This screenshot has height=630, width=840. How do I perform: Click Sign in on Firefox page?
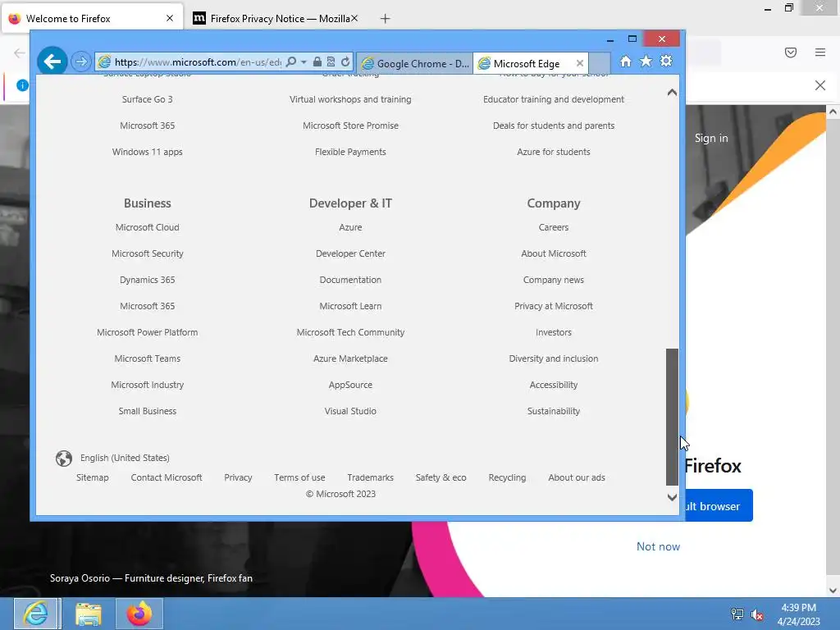click(x=711, y=138)
